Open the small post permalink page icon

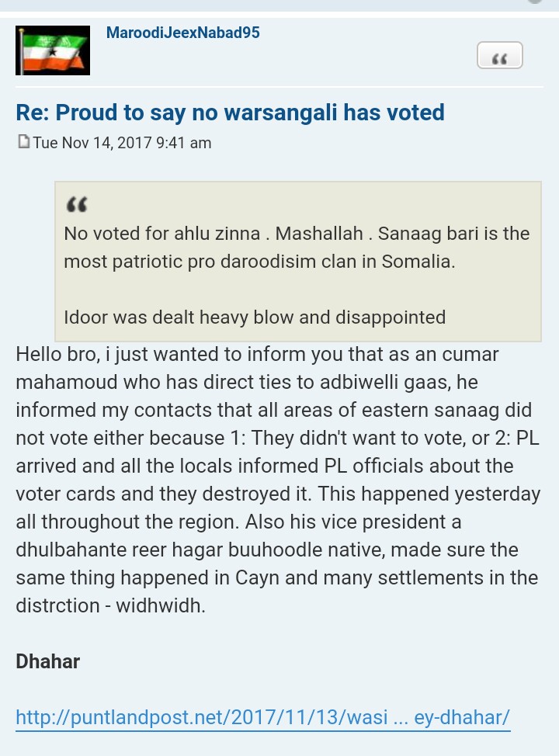[x=23, y=142]
